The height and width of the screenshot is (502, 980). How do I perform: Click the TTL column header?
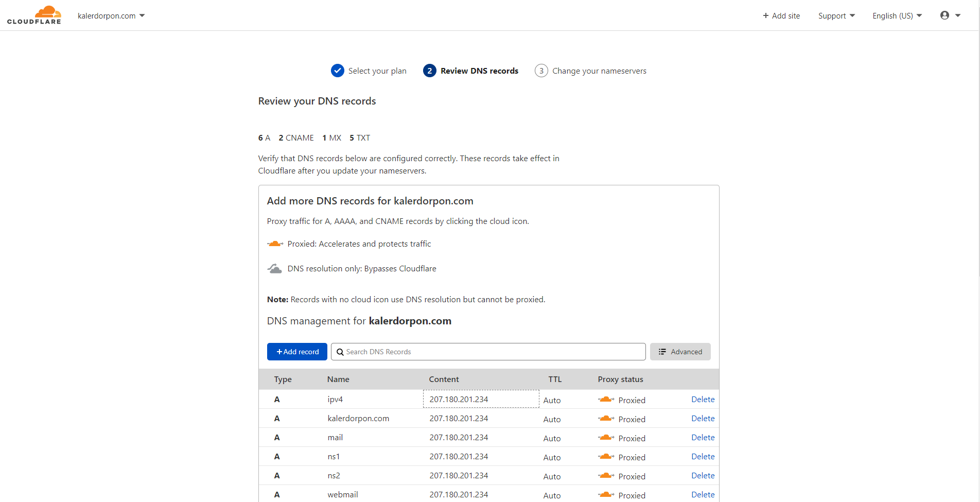tap(555, 379)
